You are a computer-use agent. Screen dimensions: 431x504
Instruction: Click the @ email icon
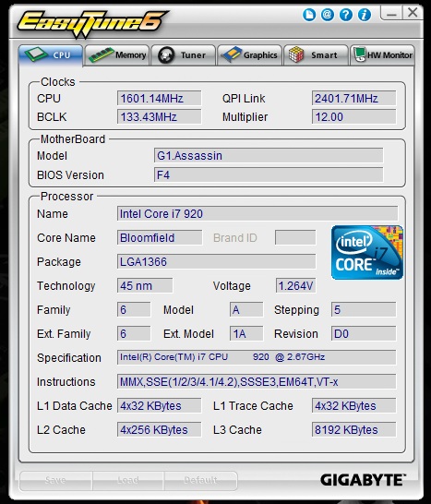click(x=328, y=15)
